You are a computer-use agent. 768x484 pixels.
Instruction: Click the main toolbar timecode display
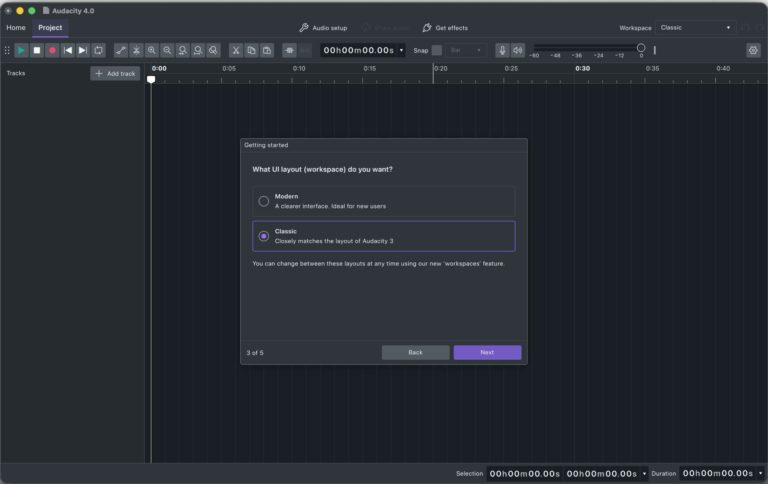(359, 50)
